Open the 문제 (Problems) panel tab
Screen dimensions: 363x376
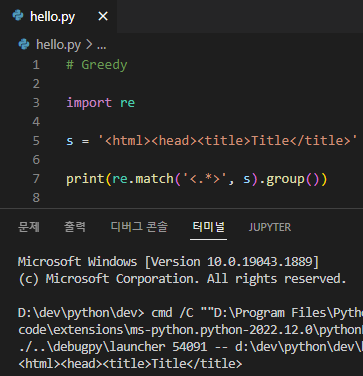coord(29,227)
